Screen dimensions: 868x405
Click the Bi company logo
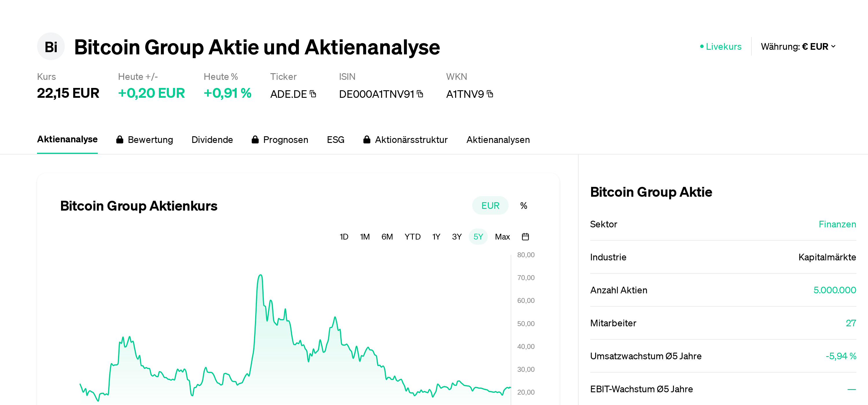[51, 46]
